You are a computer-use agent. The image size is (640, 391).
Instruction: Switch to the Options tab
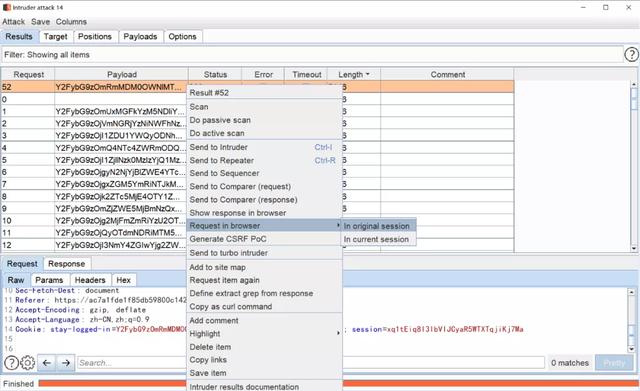pyautogui.click(x=182, y=36)
